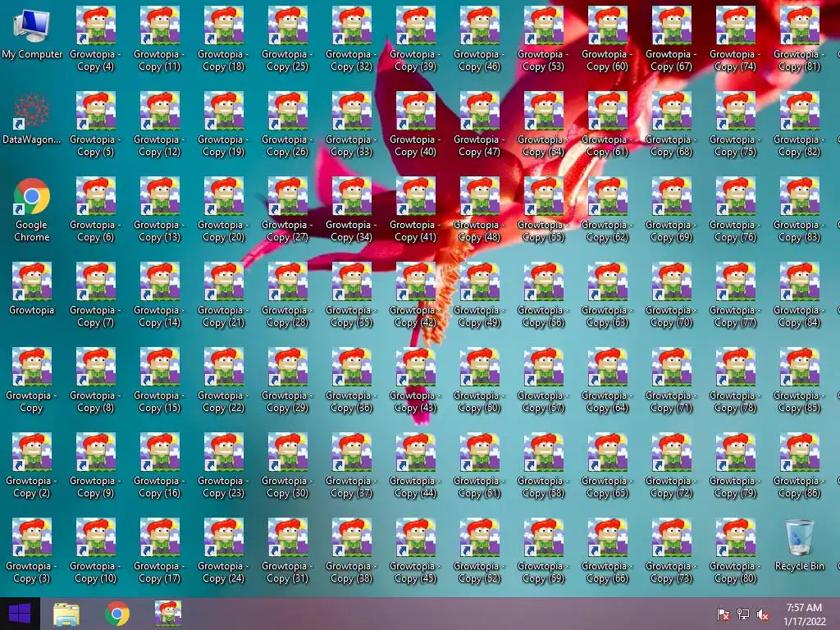
Task: Open File Explorer from the taskbar
Action: coord(66,614)
